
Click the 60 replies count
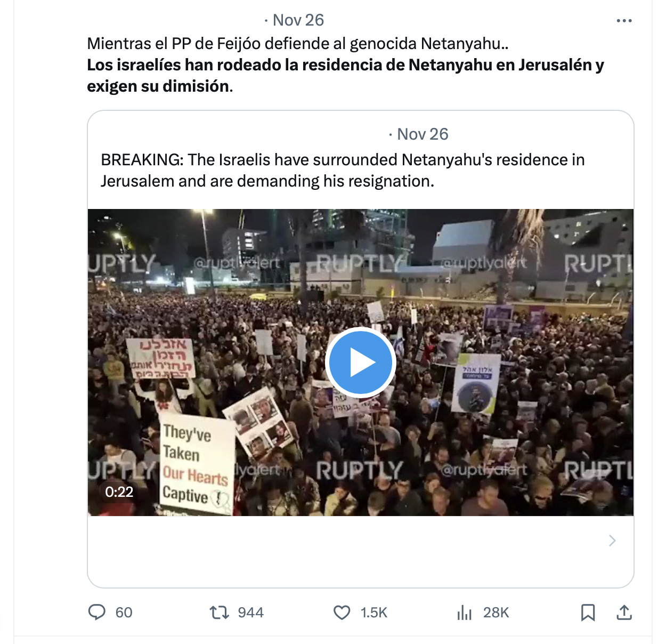[124, 613]
